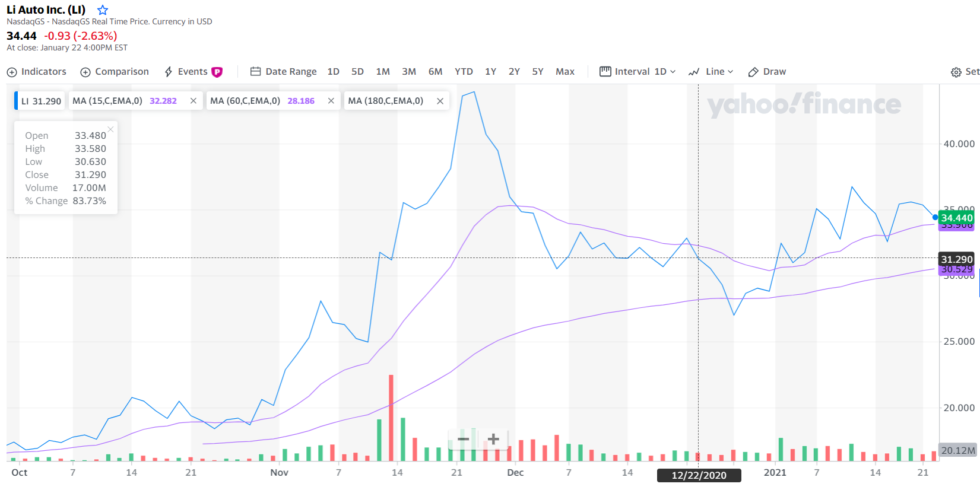
Task: Remove the MA 15 EMA indicator
Action: click(x=194, y=101)
